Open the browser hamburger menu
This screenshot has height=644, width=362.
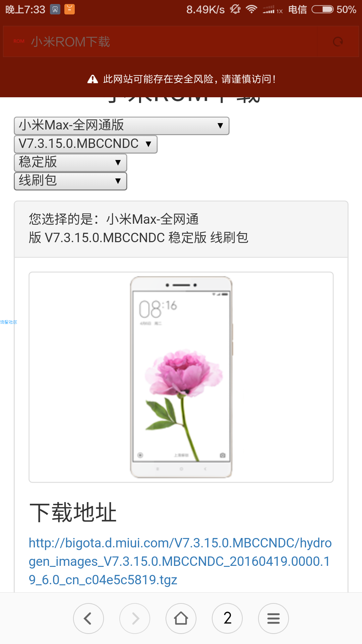click(274, 618)
